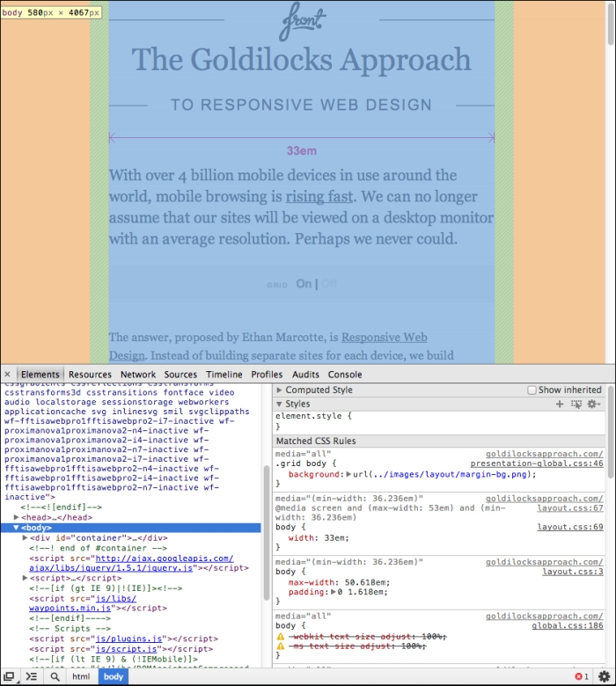
Task: Open the global.css:186 source link
Action: pos(568,625)
